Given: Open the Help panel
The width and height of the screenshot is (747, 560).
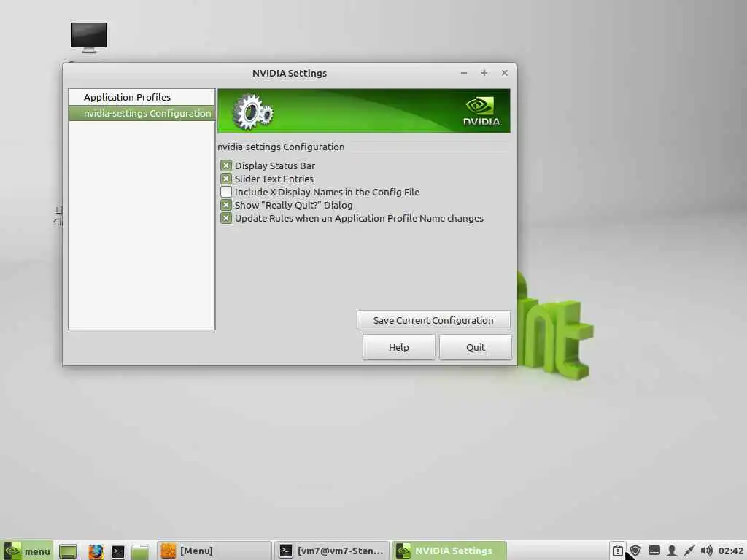Looking at the screenshot, I should pyautogui.click(x=399, y=347).
